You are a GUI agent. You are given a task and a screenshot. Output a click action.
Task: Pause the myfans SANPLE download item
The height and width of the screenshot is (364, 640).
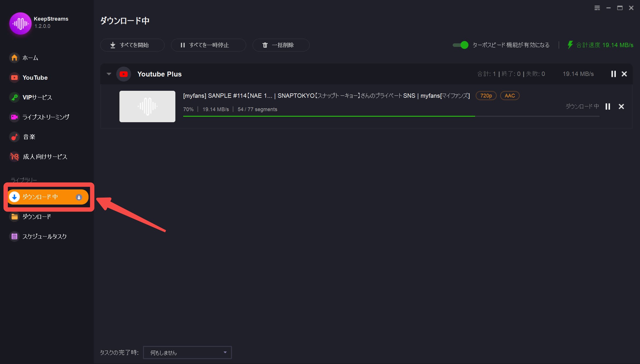pos(608,106)
